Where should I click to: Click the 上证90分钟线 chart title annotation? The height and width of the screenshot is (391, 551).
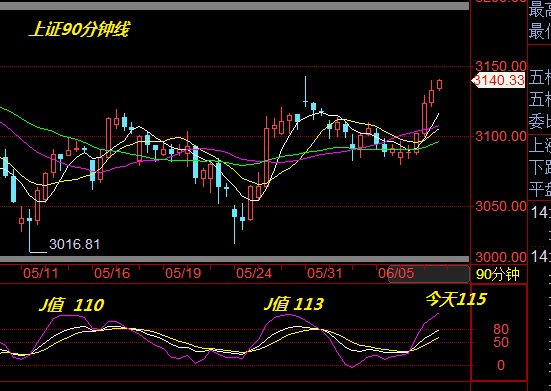pyautogui.click(x=79, y=29)
